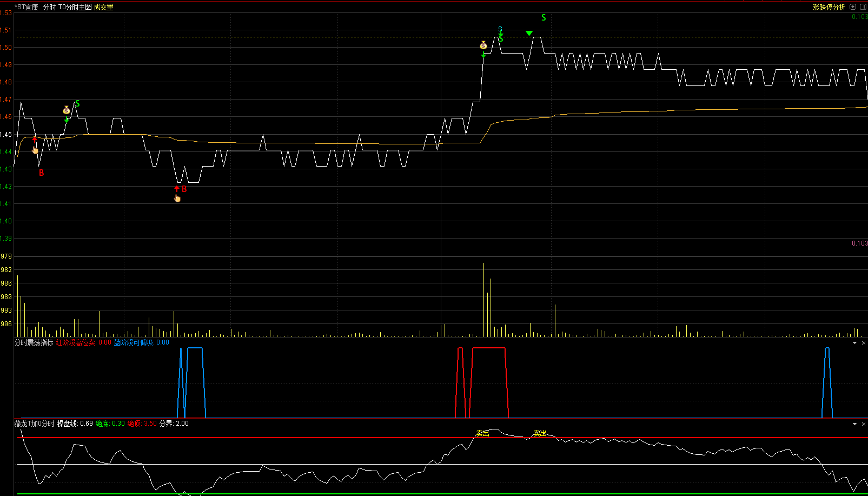This screenshot has height=496, width=868.
Task: Toggle the side panel icon at top right
Action: [863, 7]
